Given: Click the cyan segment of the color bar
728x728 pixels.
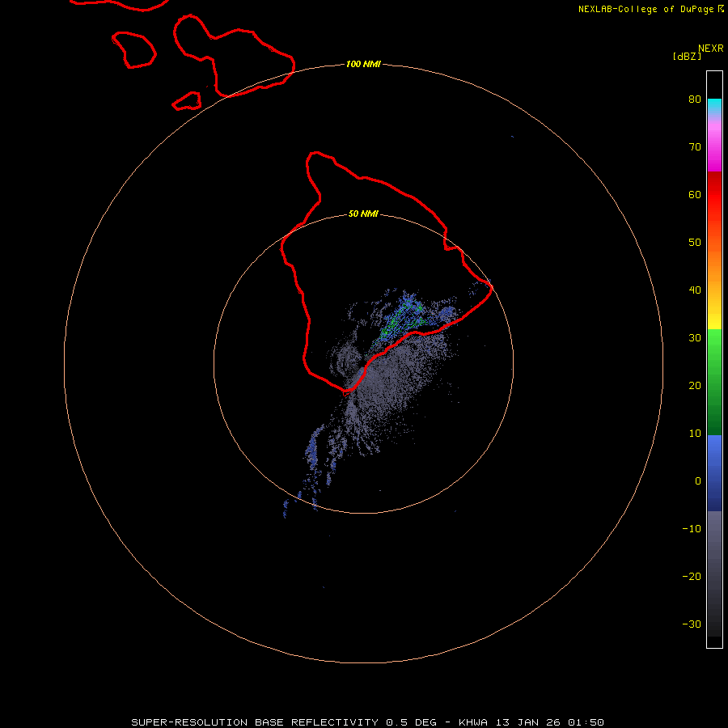Looking at the screenshot, I should 714,106.
